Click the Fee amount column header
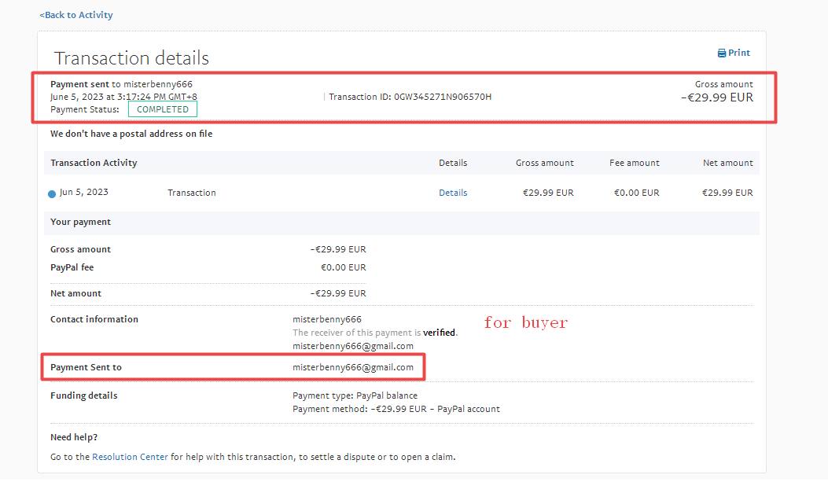The width and height of the screenshot is (828, 504). [x=634, y=163]
